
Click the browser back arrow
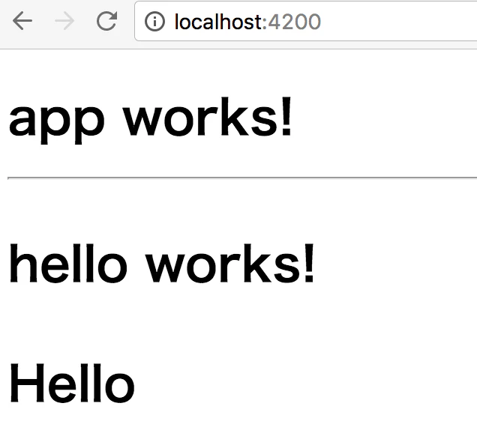point(22,21)
